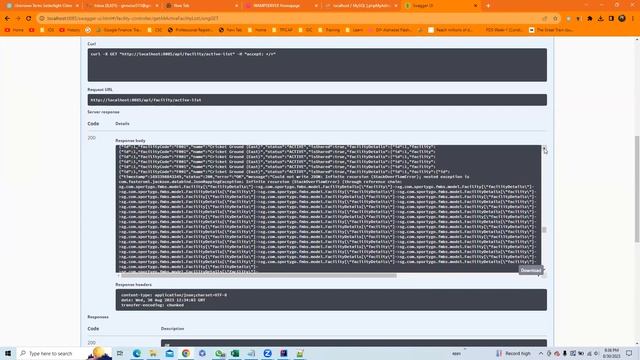
Task: Bookmark this page with the star icon
Action: (555, 18)
